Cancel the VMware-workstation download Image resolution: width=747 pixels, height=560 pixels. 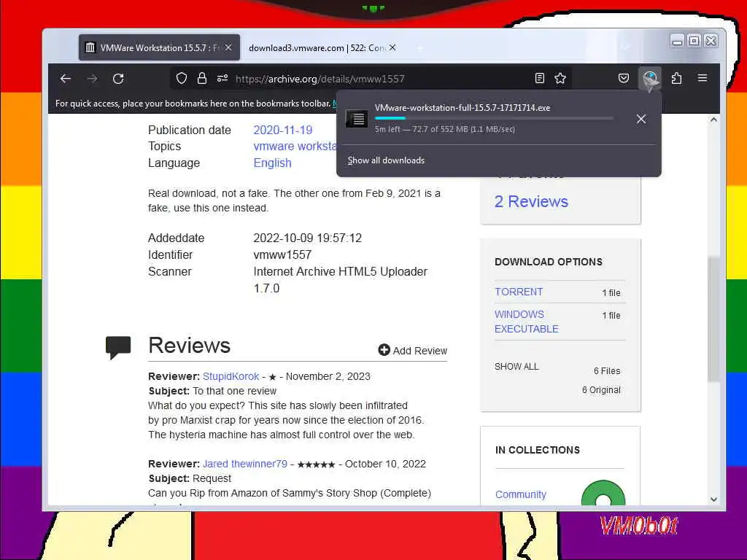[641, 119]
